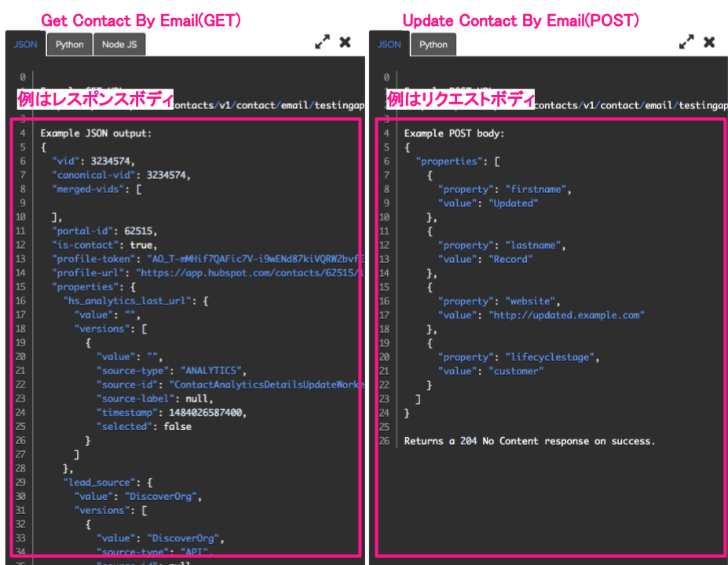This screenshot has width=728, height=565.
Task: Switch to the Python tab in the GET panel
Action: (69, 45)
